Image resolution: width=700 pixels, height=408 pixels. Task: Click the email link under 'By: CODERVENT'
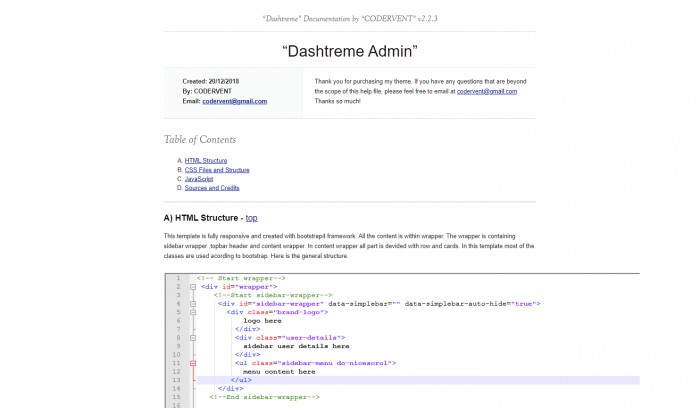pyautogui.click(x=234, y=101)
